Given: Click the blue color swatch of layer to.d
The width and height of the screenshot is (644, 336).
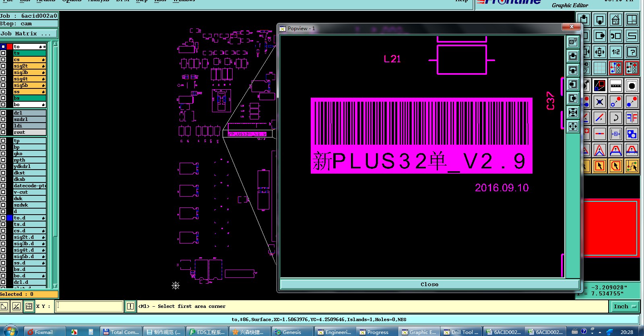Looking at the screenshot, I should point(10,218).
